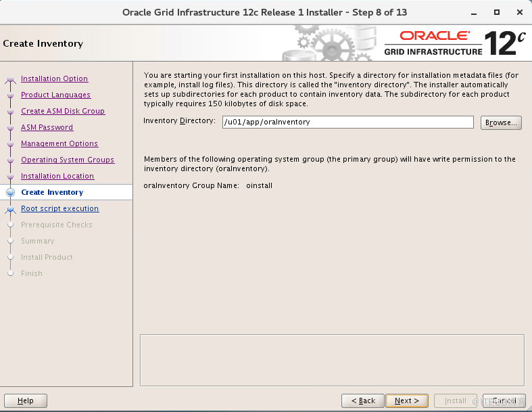Go back with the Back button
This screenshot has width=532, height=412.
click(x=363, y=400)
